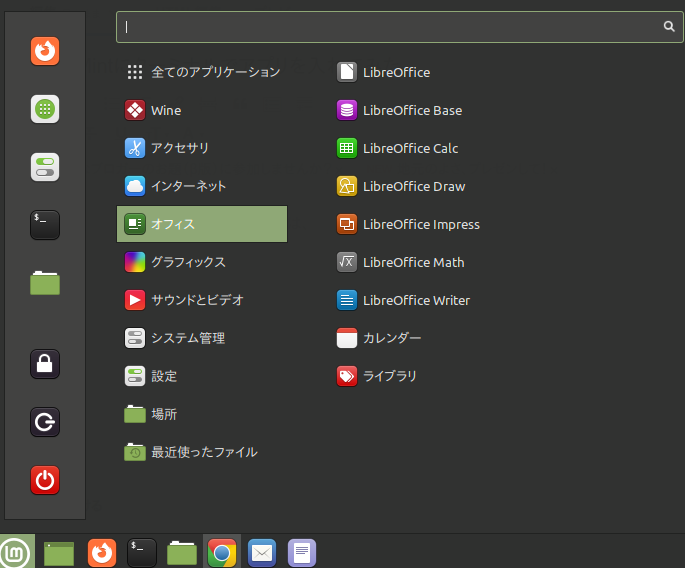Open the カレンダー application
Screen dimensions: 685x568
(379, 338)
